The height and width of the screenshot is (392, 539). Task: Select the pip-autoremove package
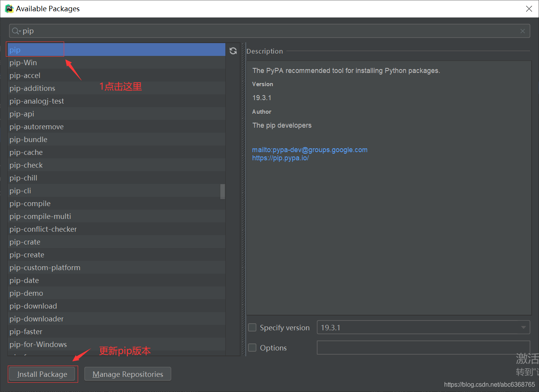[37, 127]
